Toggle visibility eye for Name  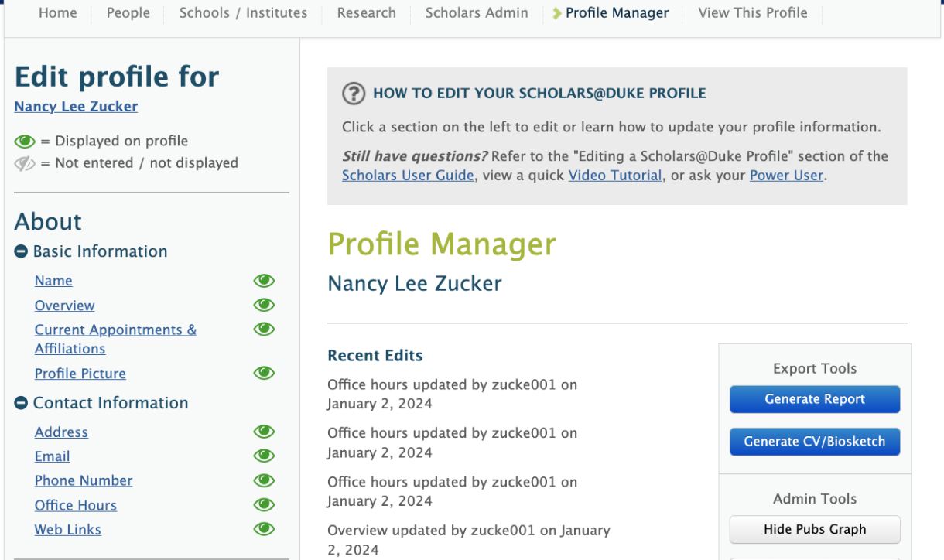pos(264,281)
